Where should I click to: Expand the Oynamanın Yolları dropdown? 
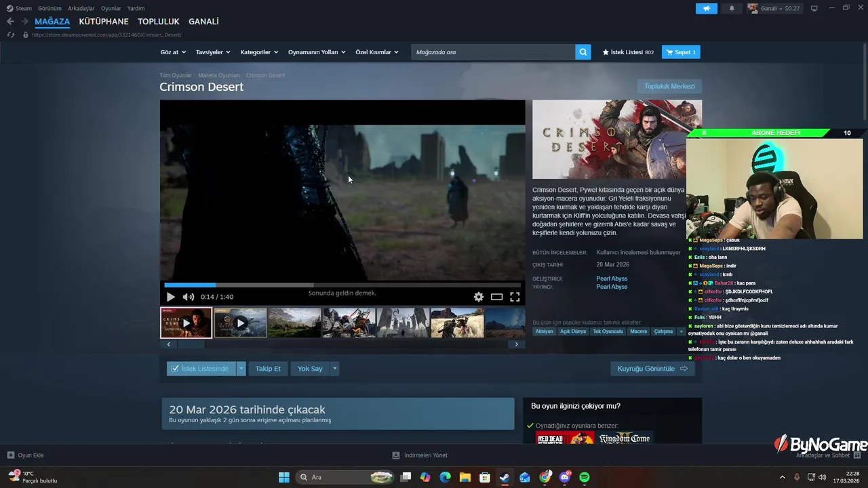point(317,52)
